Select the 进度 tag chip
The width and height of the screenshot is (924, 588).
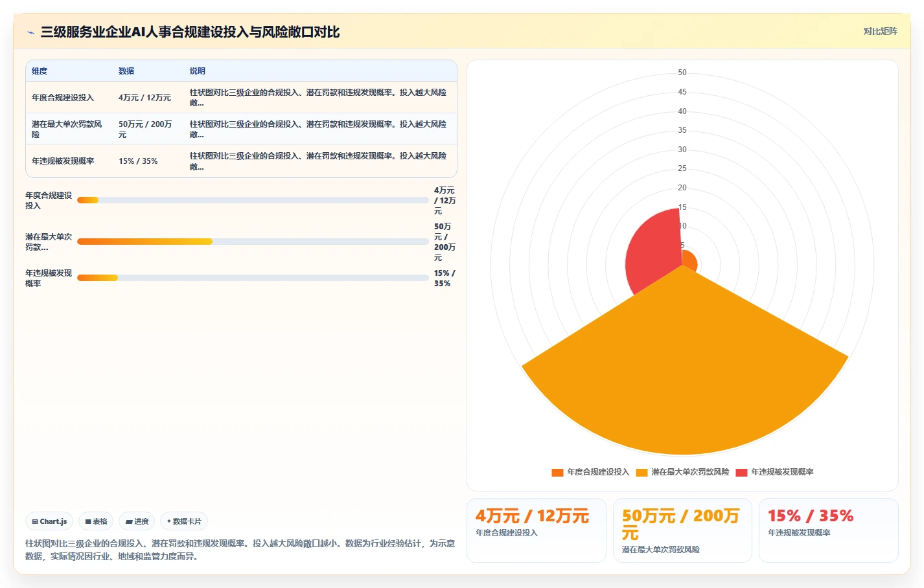click(x=137, y=521)
